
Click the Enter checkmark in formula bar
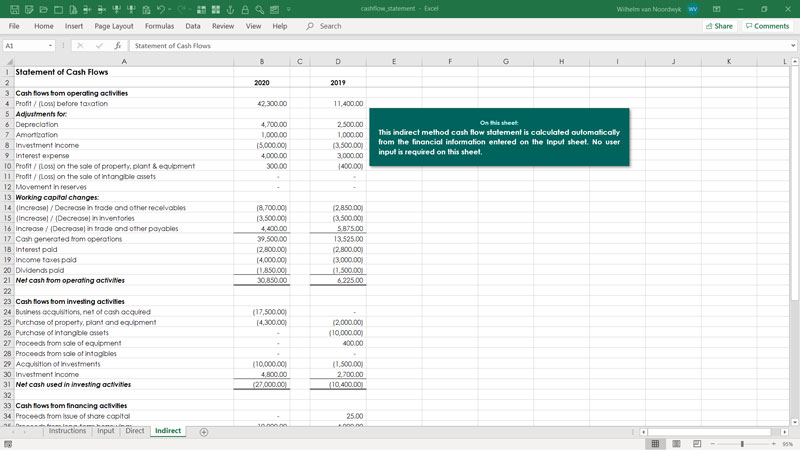click(x=99, y=46)
